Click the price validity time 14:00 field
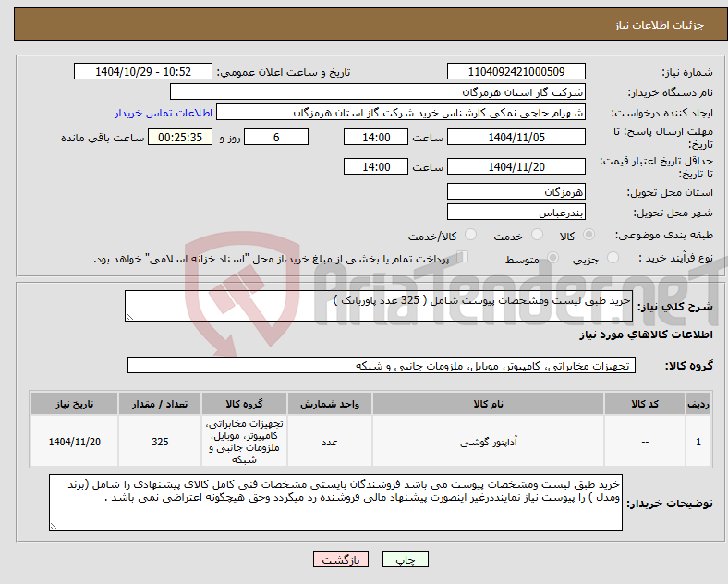This screenshot has height=584, width=728. (376, 166)
